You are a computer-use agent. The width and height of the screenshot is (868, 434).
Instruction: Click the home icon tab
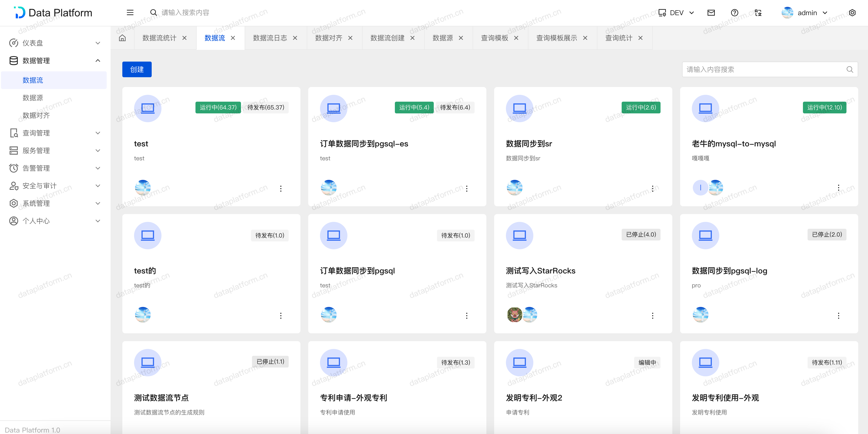pos(122,38)
